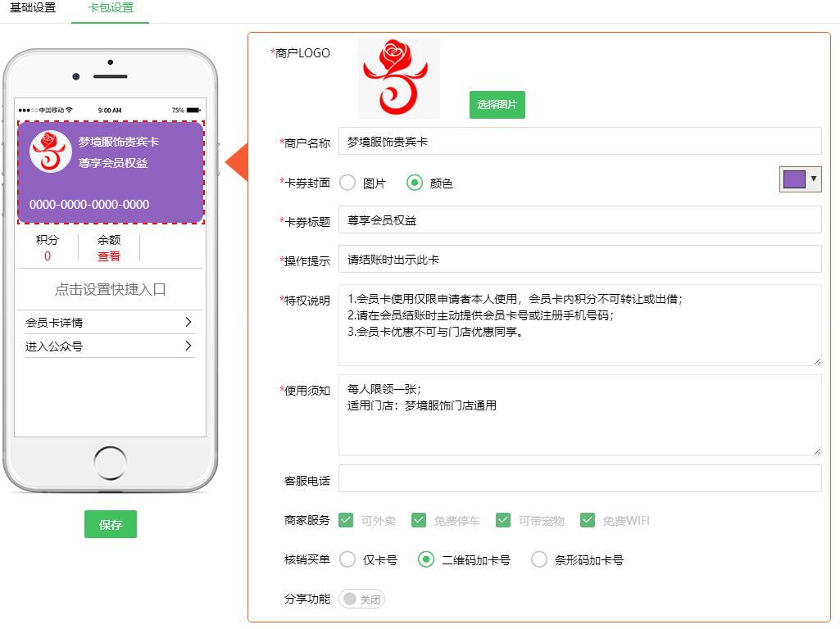Switch to 基础设置 tab
Screen dimensions: 840x629
33,8
